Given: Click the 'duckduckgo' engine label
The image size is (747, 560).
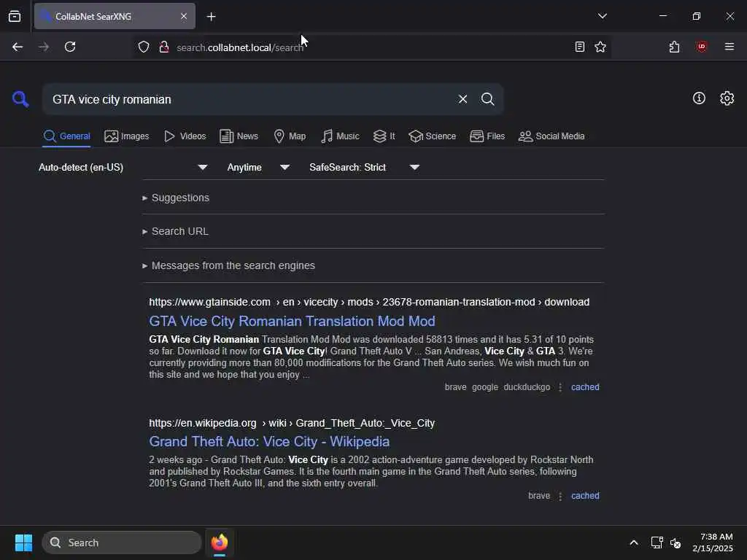Looking at the screenshot, I should pos(527,387).
